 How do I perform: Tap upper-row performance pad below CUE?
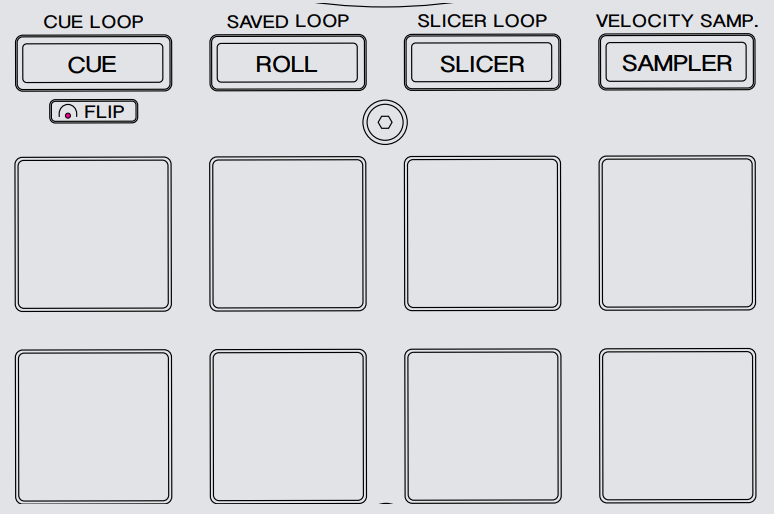pos(93,235)
